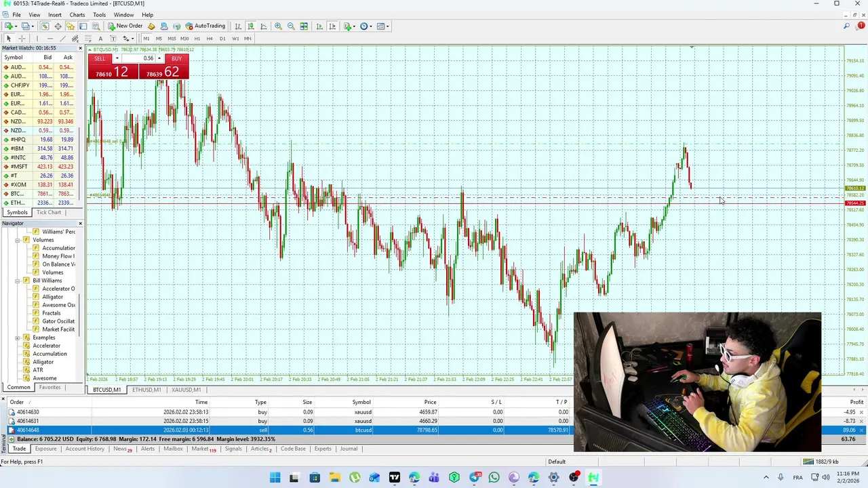Increase lot volume with up arrow

[x=159, y=59]
